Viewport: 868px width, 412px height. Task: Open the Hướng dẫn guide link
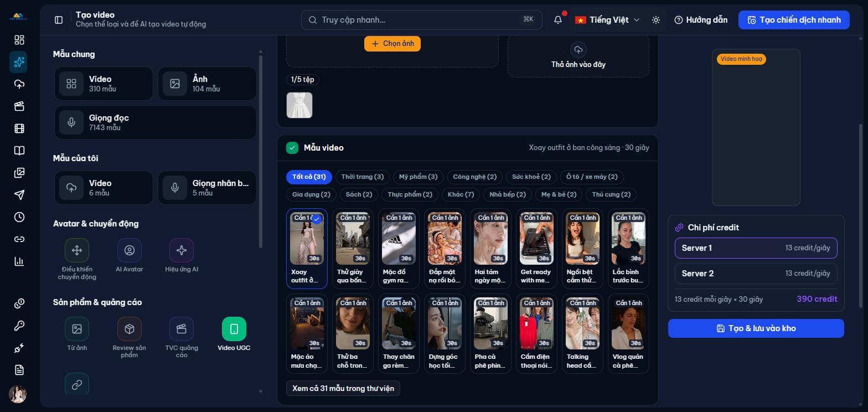point(701,20)
